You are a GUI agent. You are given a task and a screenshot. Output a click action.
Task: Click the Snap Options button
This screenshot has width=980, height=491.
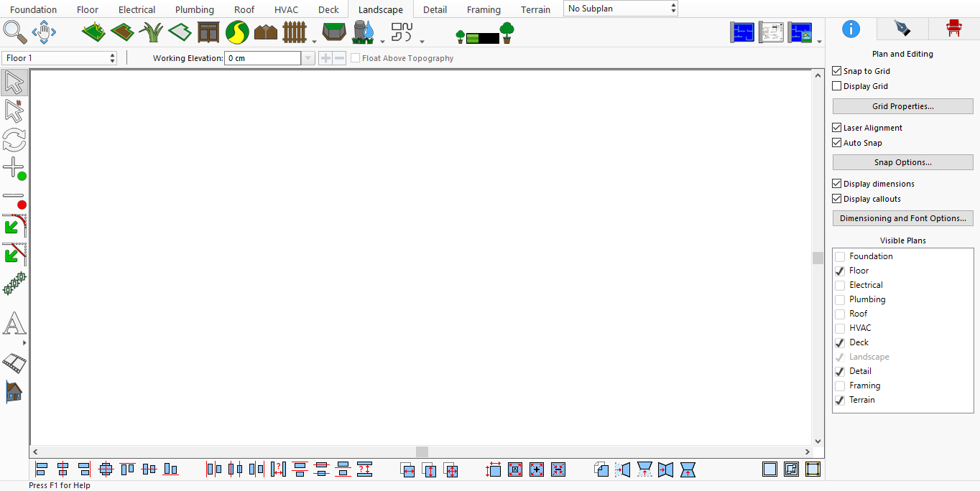902,162
